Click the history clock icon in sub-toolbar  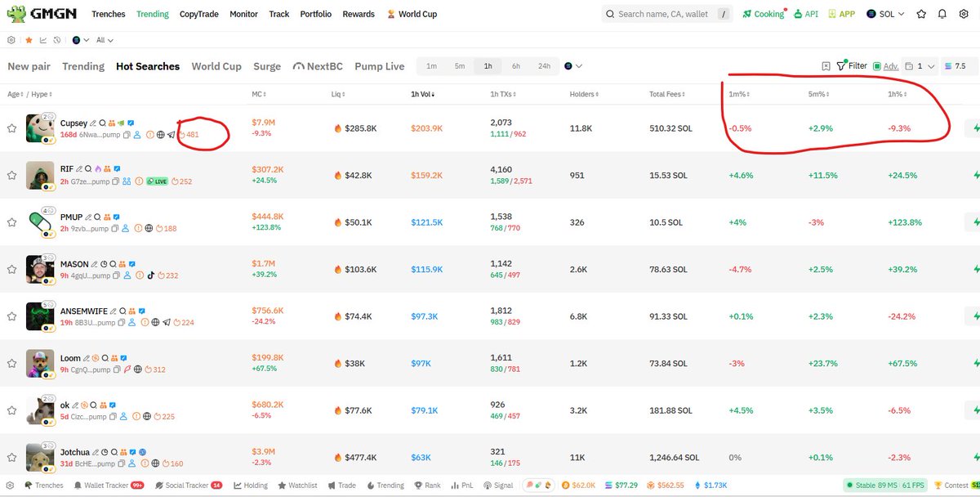(x=56, y=39)
